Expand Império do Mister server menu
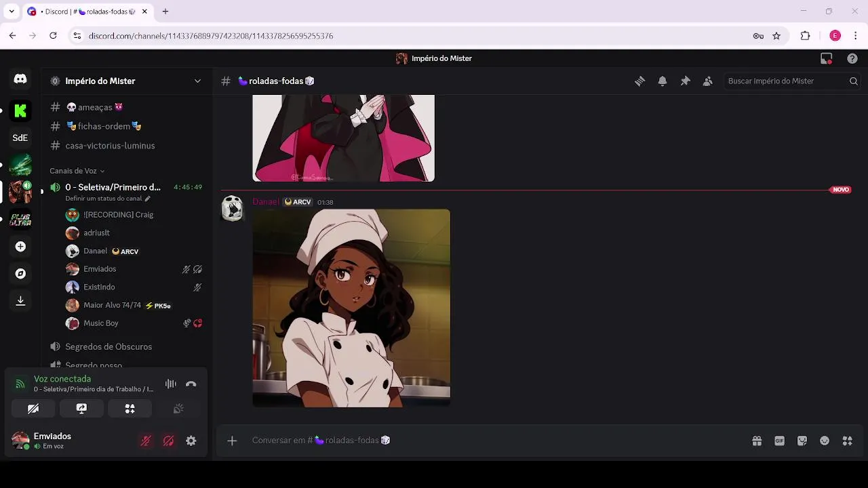 pyautogui.click(x=197, y=81)
